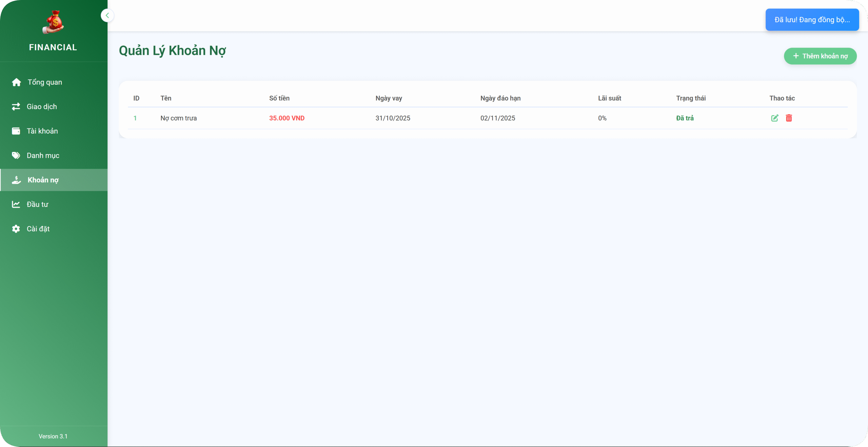The width and height of the screenshot is (868, 447).
Task: Click the house icon beside Tổng quan
Action: coord(16,82)
